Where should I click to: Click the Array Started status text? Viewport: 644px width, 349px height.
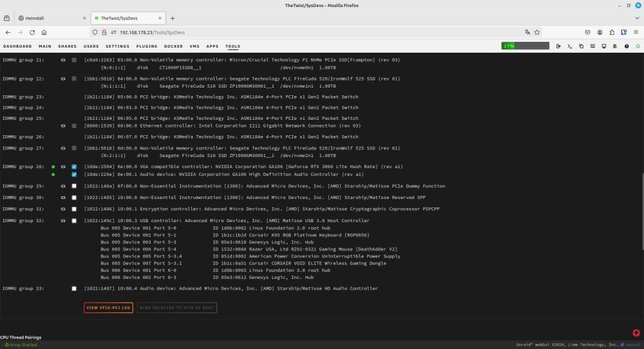point(23,345)
